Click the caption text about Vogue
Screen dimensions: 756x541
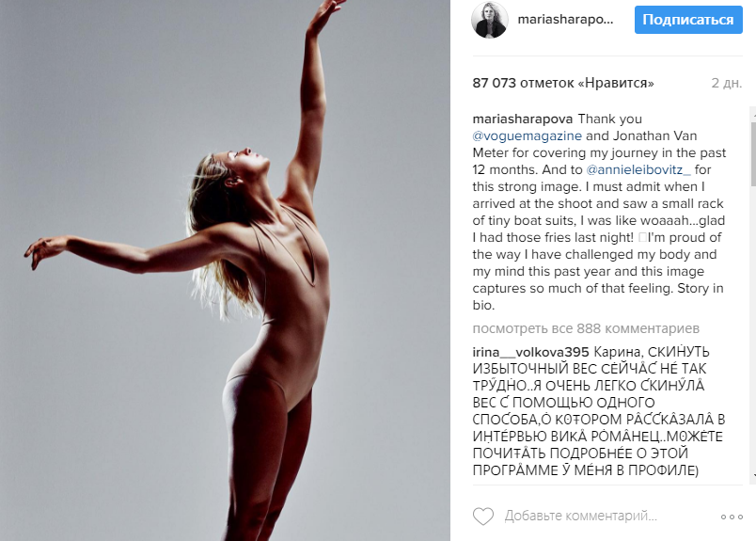click(599, 213)
